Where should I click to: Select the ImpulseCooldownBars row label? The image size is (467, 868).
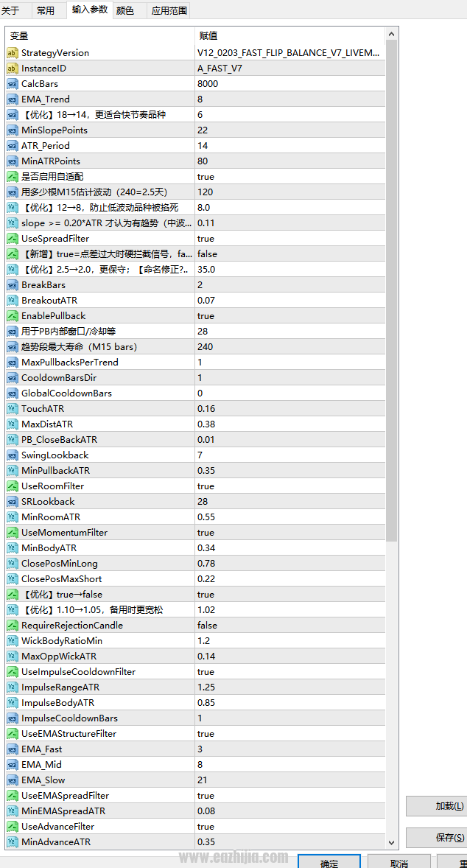pyautogui.click(x=70, y=719)
